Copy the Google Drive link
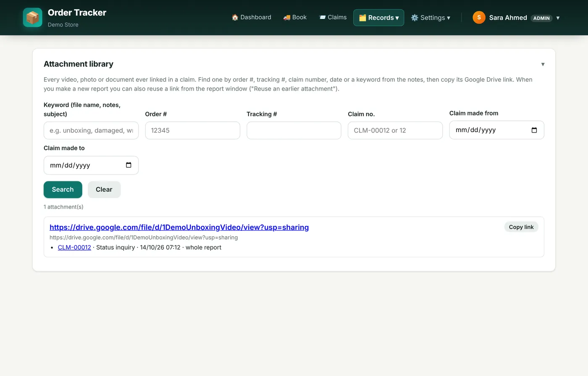This screenshot has height=376, width=588. (x=521, y=227)
